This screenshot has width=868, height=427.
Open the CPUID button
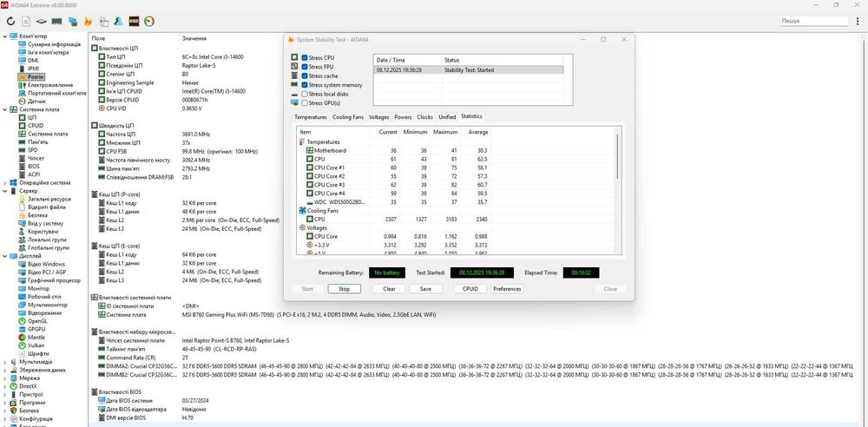click(470, 289)
